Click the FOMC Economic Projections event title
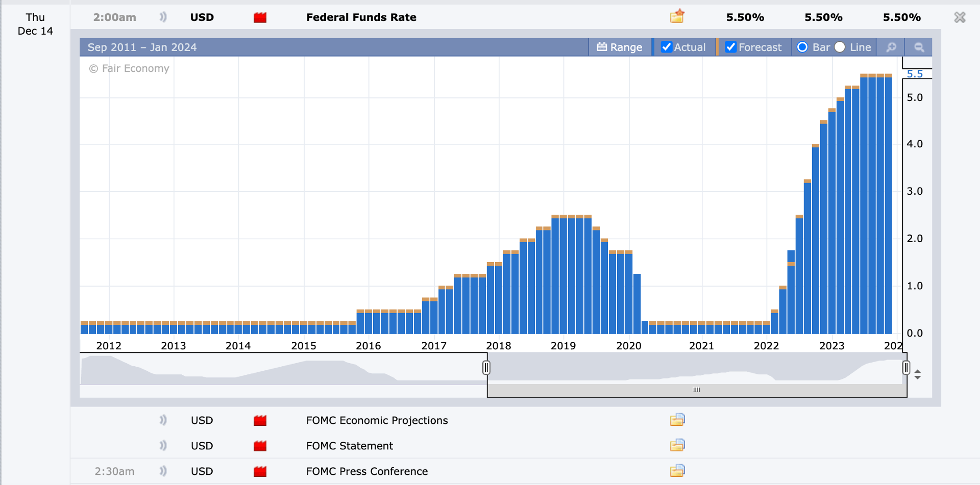This screenshot has width=980, height=485. coord(377,420)
